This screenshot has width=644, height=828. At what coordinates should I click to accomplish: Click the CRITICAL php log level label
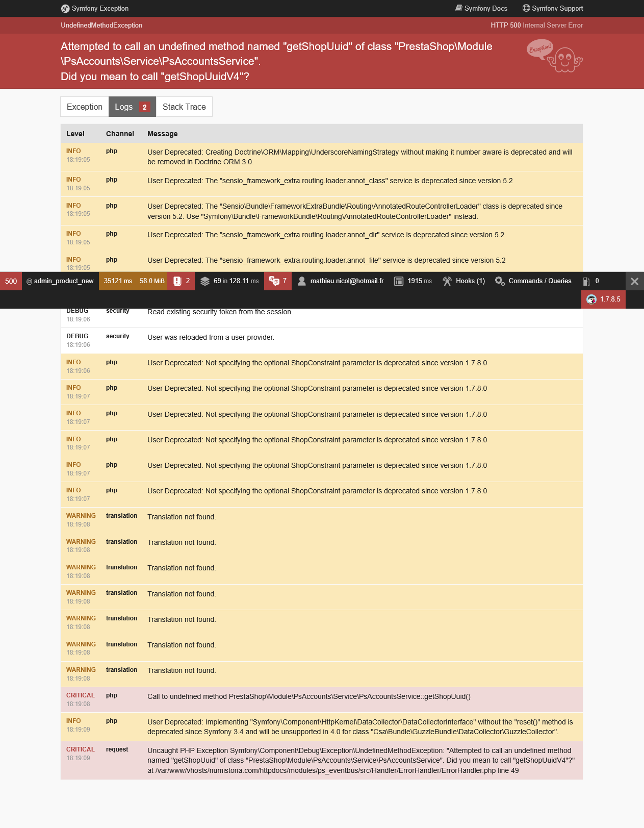pyautogui.click(x=81, y=695)
